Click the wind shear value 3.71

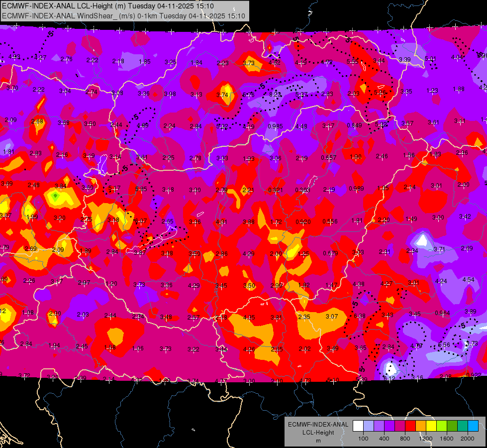439,249
